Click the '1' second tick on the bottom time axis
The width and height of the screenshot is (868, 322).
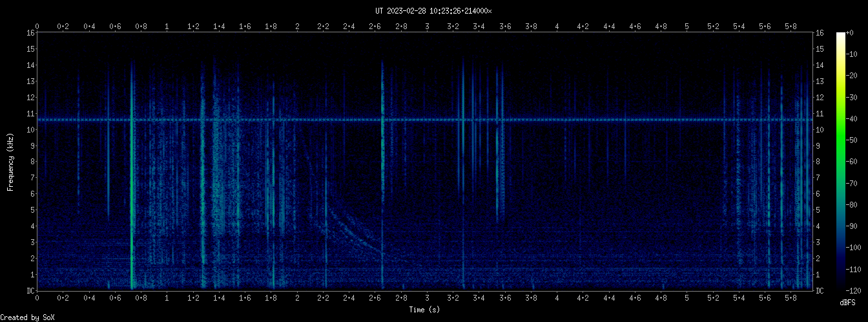pyautogui.click(x=167, y=299)
